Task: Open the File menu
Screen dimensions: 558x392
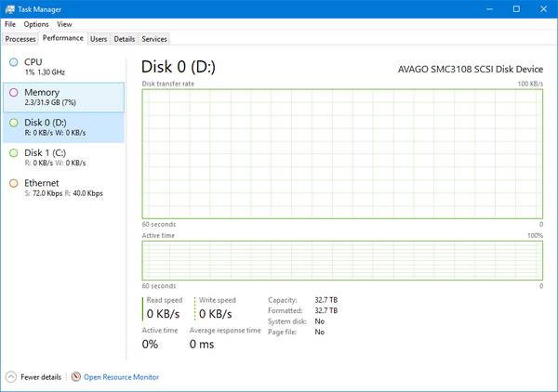Action: (x=10, y=24)
